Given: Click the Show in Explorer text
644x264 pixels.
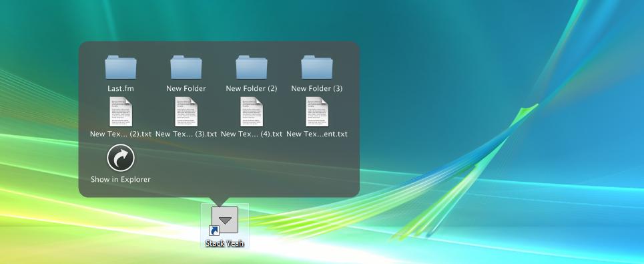Looking at the screenshot, I should click(x=121, y=179).
